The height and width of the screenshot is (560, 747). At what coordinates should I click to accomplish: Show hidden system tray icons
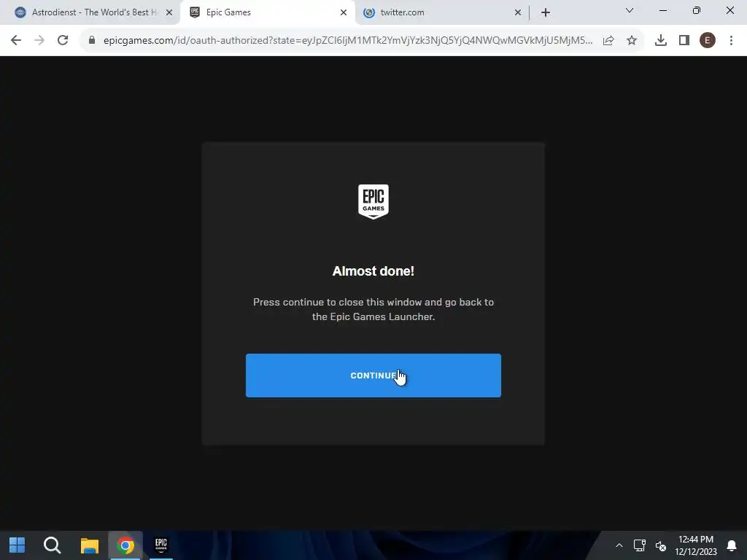(619, 545)
